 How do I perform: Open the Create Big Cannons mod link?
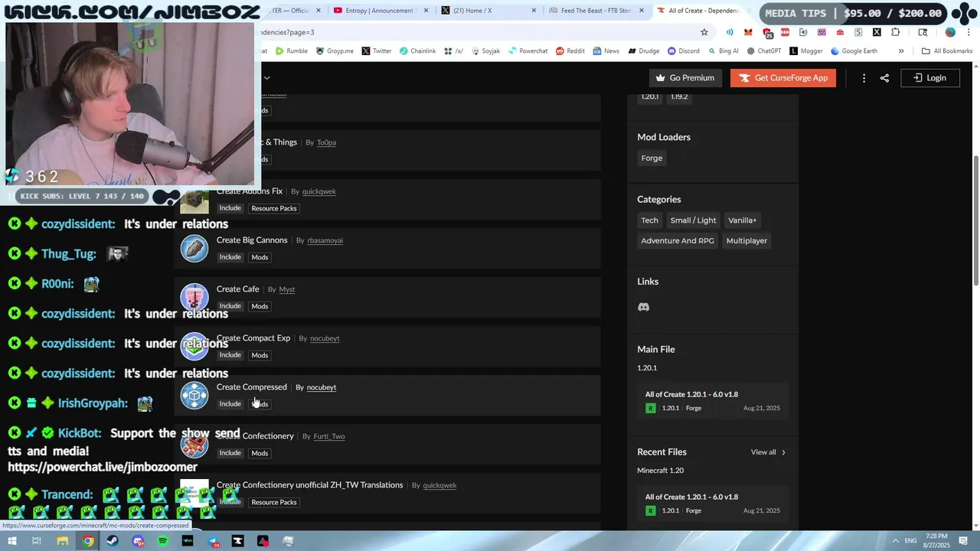252,240
